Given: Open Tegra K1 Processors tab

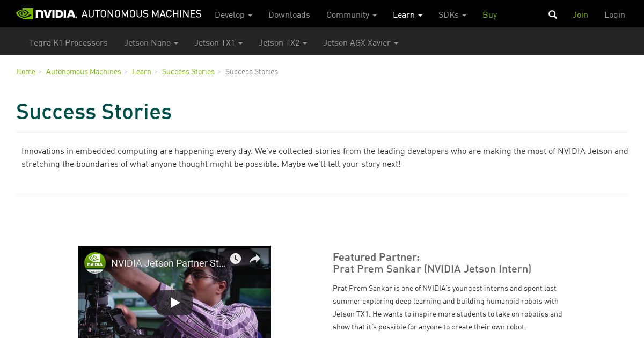Looking at the screenshot, I should 69,43.
